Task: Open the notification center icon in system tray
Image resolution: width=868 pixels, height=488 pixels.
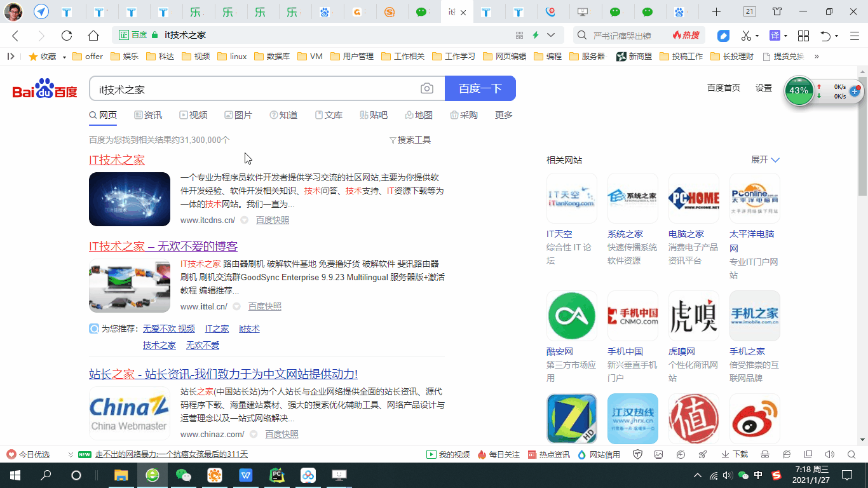Action: [x=847, y=475]
